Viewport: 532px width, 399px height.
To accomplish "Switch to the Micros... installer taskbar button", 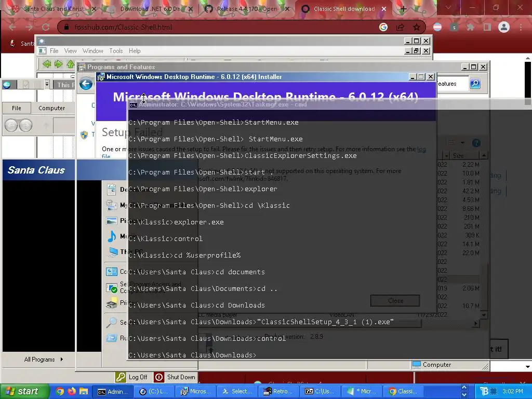I will [x=196, y=391].
